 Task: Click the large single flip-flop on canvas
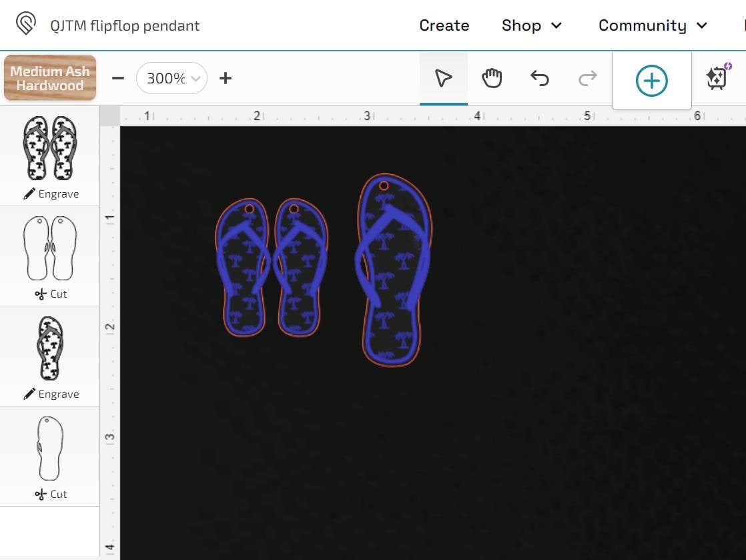point(394,270)
